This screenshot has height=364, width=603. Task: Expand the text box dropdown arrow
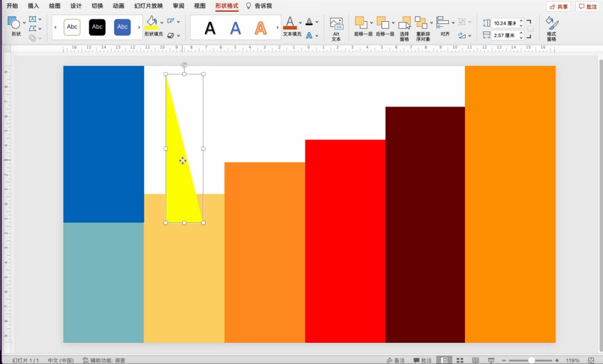tap(40, 19)
